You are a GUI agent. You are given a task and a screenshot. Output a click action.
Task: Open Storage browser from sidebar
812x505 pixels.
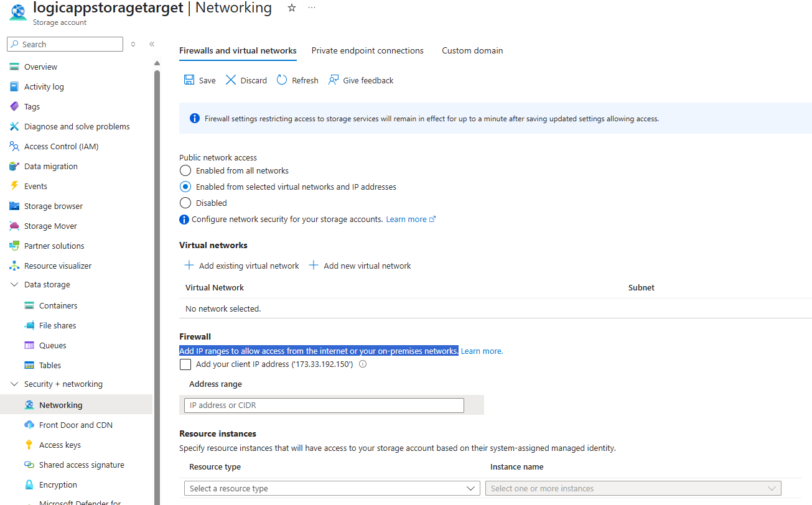[53, 206]
